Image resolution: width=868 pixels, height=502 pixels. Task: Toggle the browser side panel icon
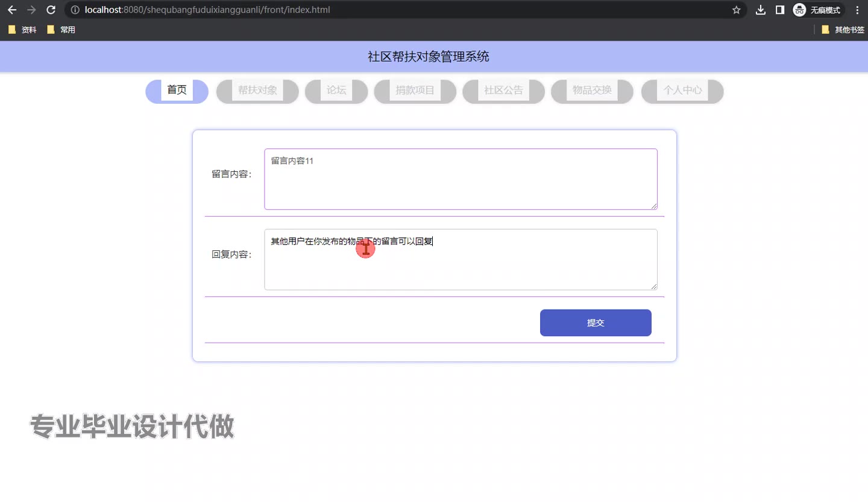[x=779, y=10]
